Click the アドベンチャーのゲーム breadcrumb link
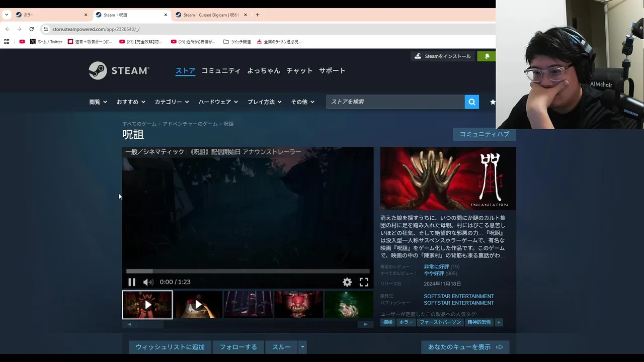Image resolution: width=644 pixels, height=362 pixels. pyautogui.click(x=190, y=124)
